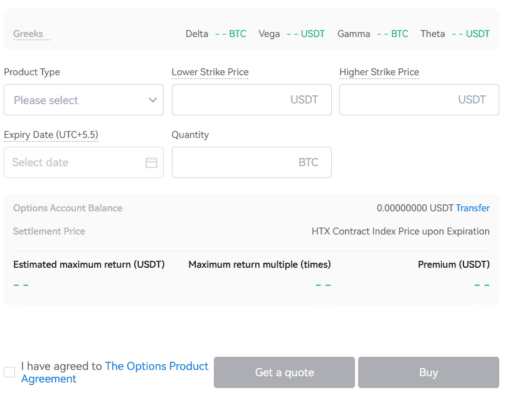508x400 pixels.
Task: Click the Transfer link
Action: (x=473, y=208)
